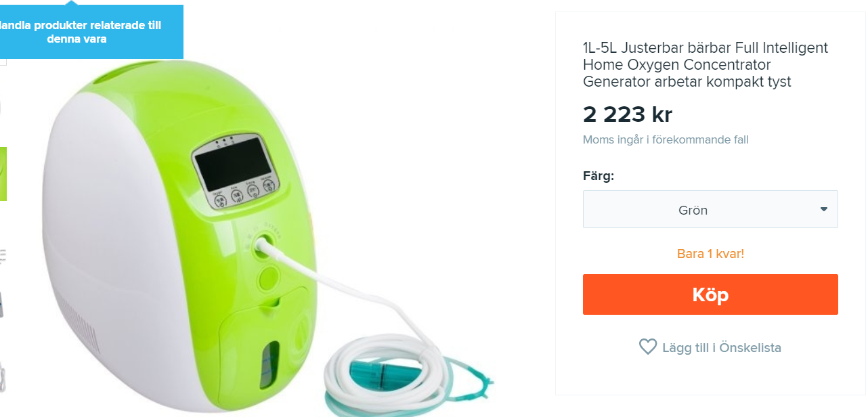The width and height of the screenshot is (868, 417).
Task: Click the Moms ingår i förekommande fall text
Action: [666, 140]
